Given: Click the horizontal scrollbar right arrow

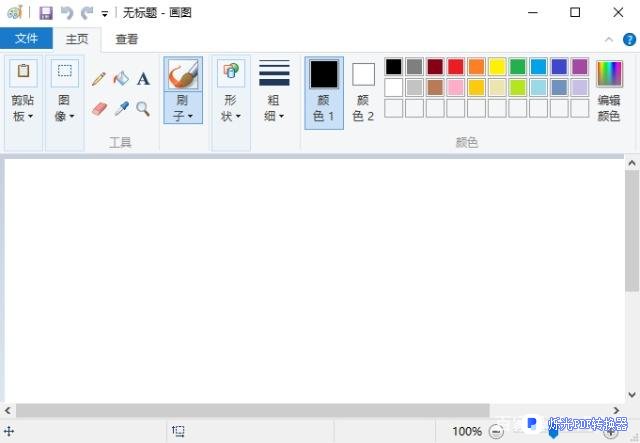Looking at the screenshot, I should [616, 410].
